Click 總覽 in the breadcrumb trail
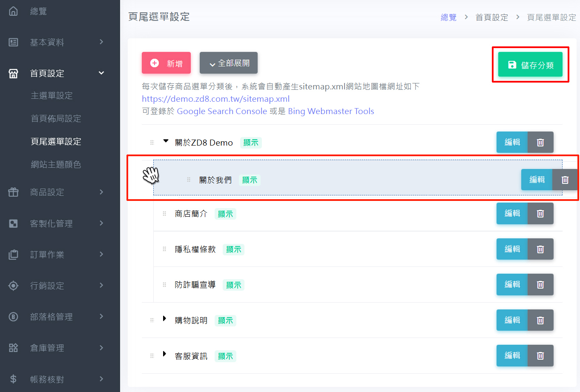Image resolution: width=580 pixels, height=392 pixels. coord(448,17)
